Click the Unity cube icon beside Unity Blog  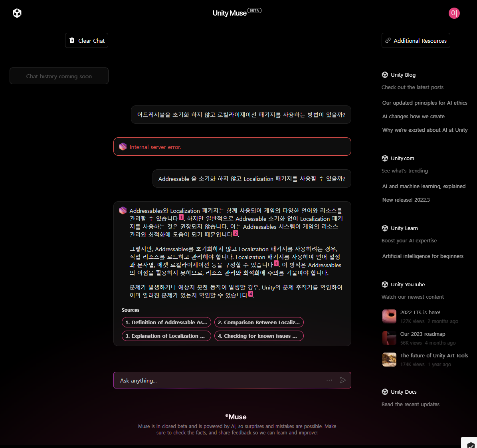385,75
